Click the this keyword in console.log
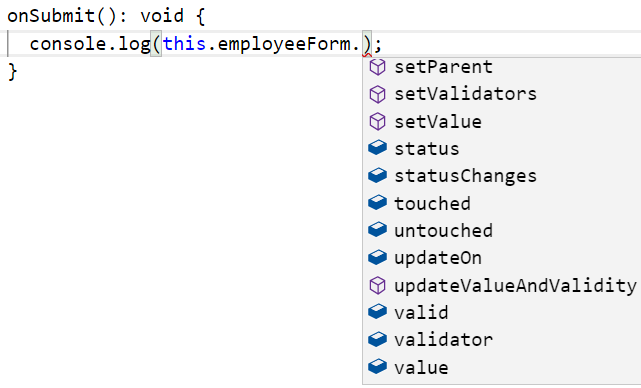 [184, 43]
